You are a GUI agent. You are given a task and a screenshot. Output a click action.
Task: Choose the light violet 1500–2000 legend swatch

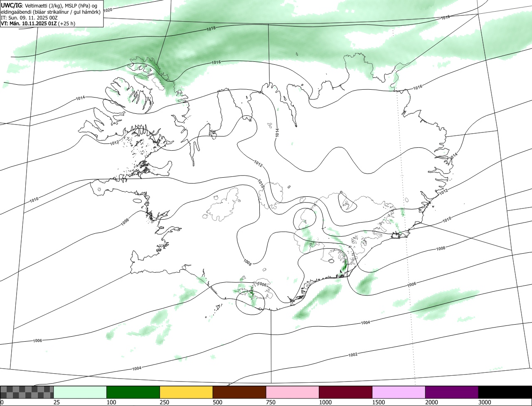(399, 392)
